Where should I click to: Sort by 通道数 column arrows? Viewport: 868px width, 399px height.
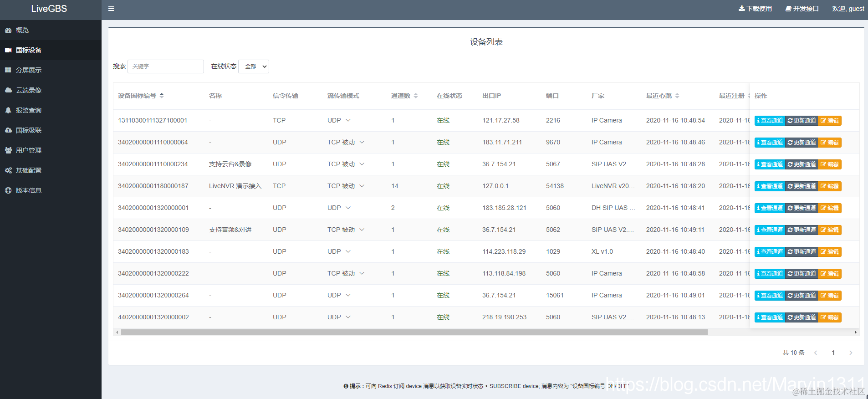click(x=416, y=96)
